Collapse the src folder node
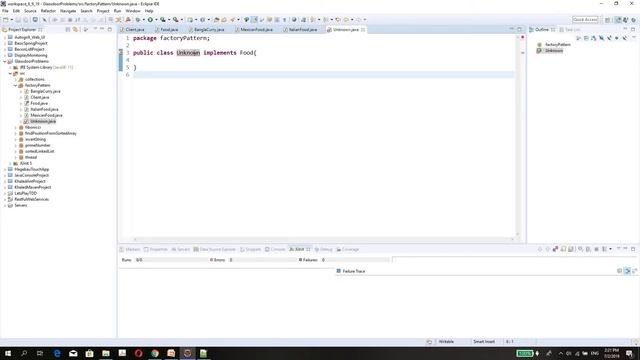640x360 pixels. [10, 73]
